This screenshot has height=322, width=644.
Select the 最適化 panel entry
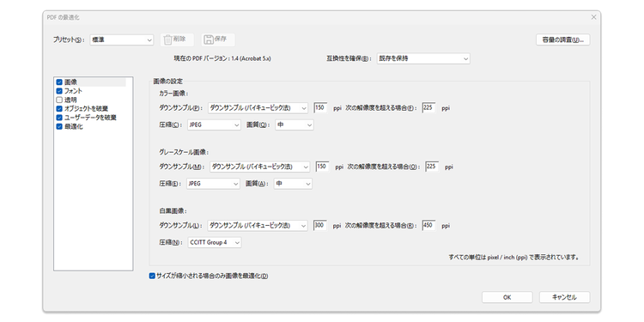(x=74, y=126)
